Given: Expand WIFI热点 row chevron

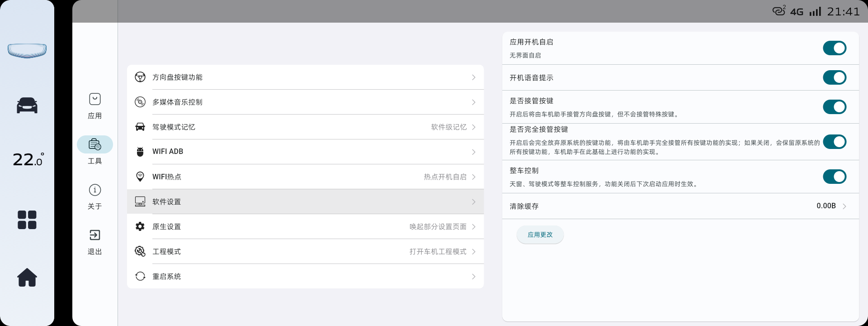Looking at the screenshot, I should tap(473, 177).
